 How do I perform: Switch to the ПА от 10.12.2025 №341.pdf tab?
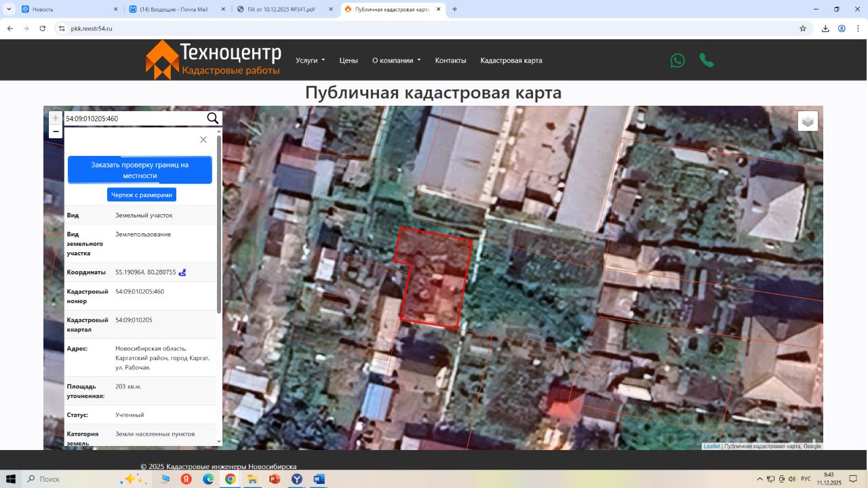[x=285, y=9]
